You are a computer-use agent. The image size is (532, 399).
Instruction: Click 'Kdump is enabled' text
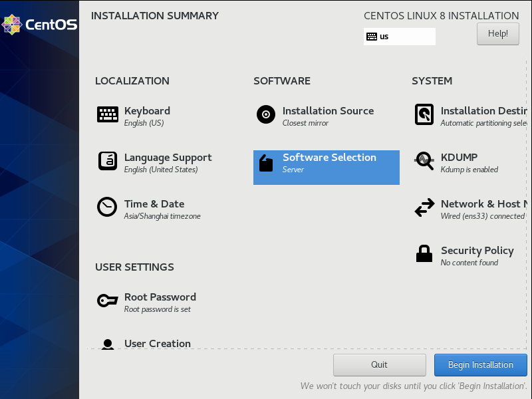469,170
